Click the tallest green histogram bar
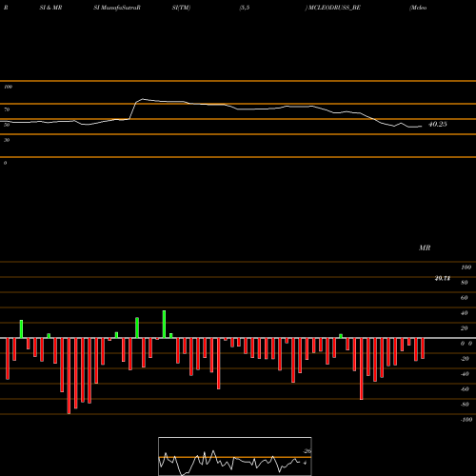 point(164,324)
